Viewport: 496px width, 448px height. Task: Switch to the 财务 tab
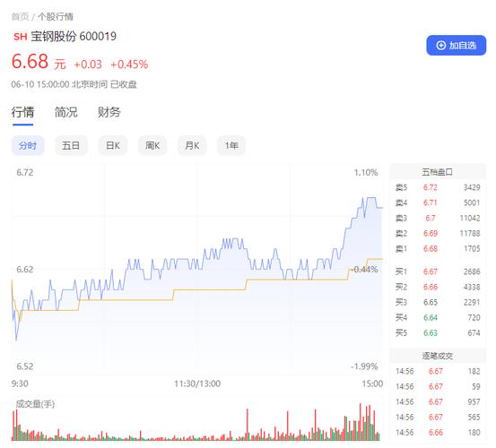pos(109,112)
